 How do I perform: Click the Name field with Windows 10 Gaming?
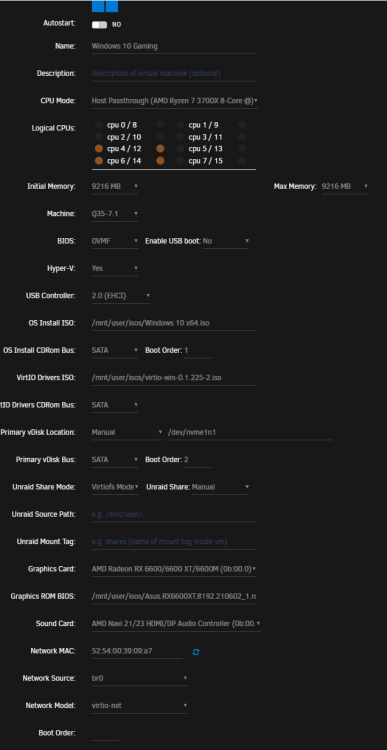174,46
